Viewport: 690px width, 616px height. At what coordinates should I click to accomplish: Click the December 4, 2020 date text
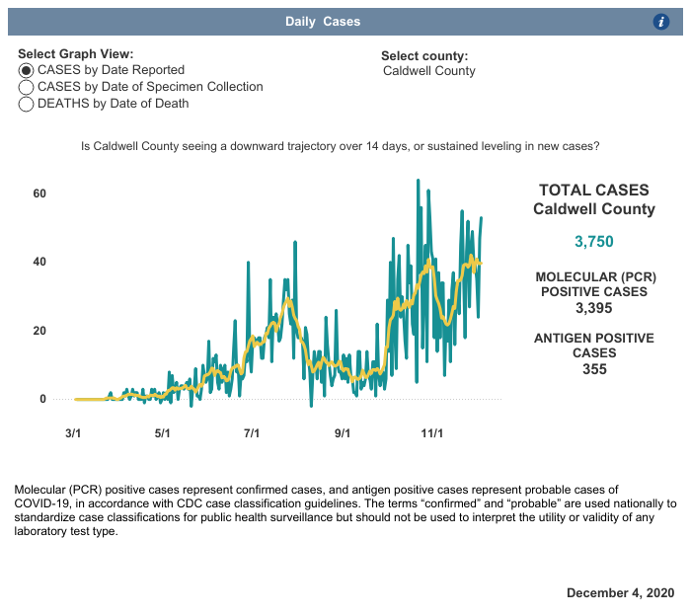point(620,592)
